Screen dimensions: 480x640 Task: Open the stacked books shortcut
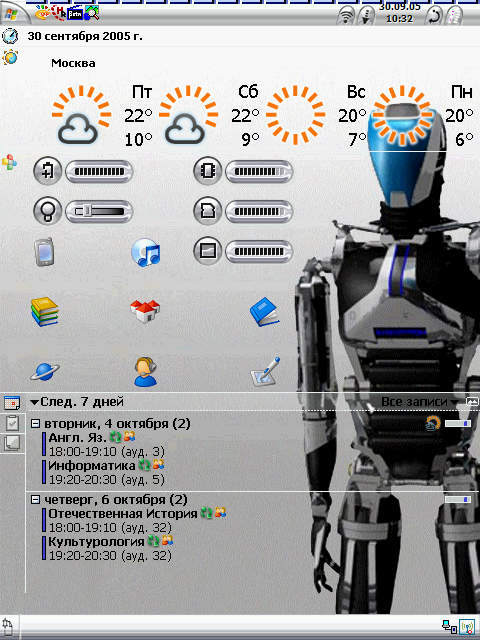44,311
